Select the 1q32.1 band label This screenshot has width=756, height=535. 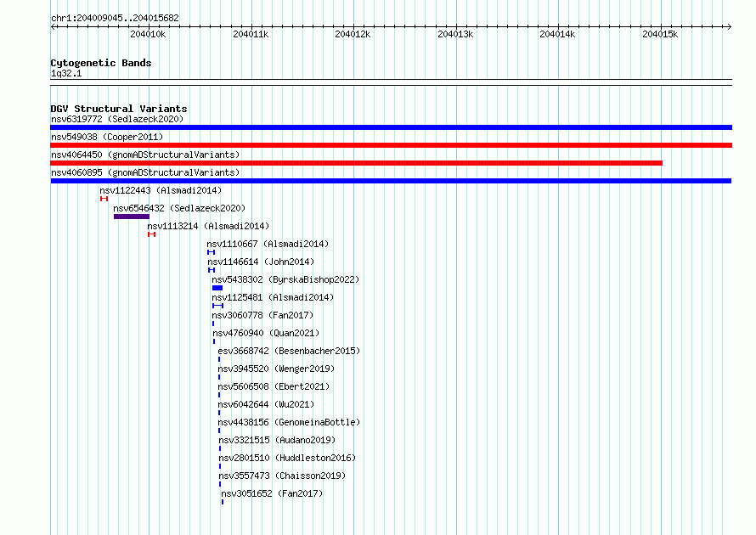(66, 73)
